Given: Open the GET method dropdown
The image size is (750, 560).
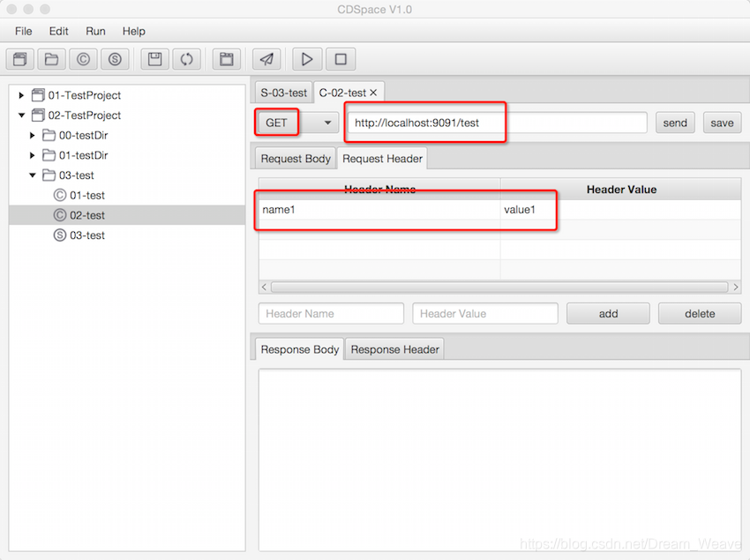Looking at the screenshot, I should click(x=327, y=123).
